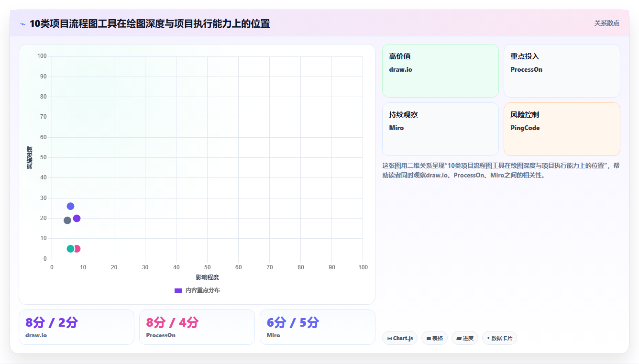Open the 风险控制 PingCode card
The image size is (639, 364).
pyautogui.click(x=562, y=129)
